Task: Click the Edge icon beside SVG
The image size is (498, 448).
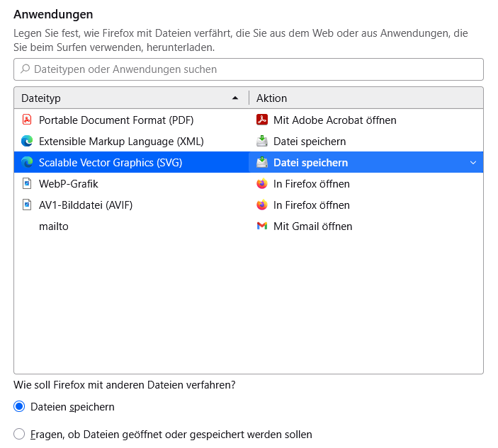Action: pyautogui.click(x=28, y=163)
